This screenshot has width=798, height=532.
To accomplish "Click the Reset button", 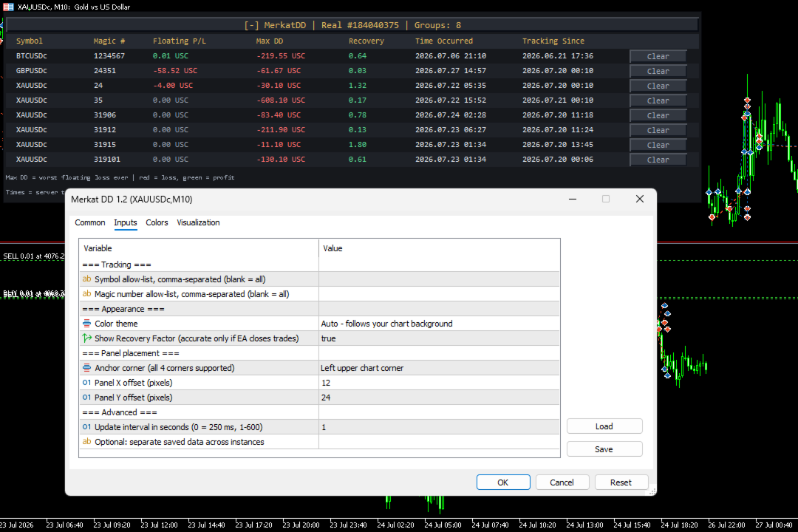I will [621, 482].
